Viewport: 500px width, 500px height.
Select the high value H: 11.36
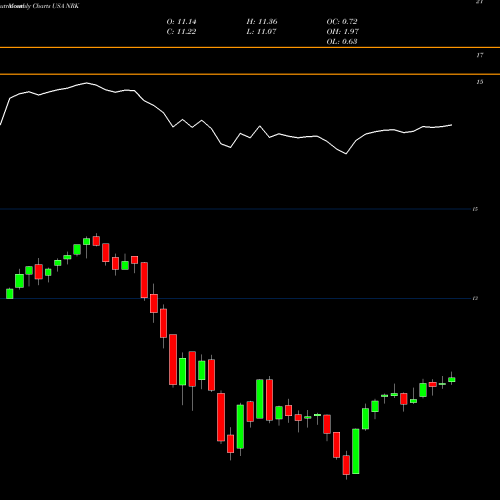[x=262, y=22]
